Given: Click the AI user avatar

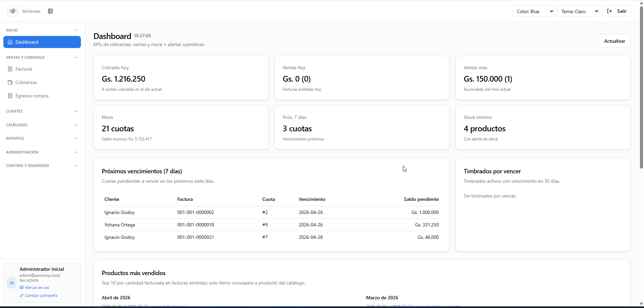Looking at the screenshot, I should (11, 283).
